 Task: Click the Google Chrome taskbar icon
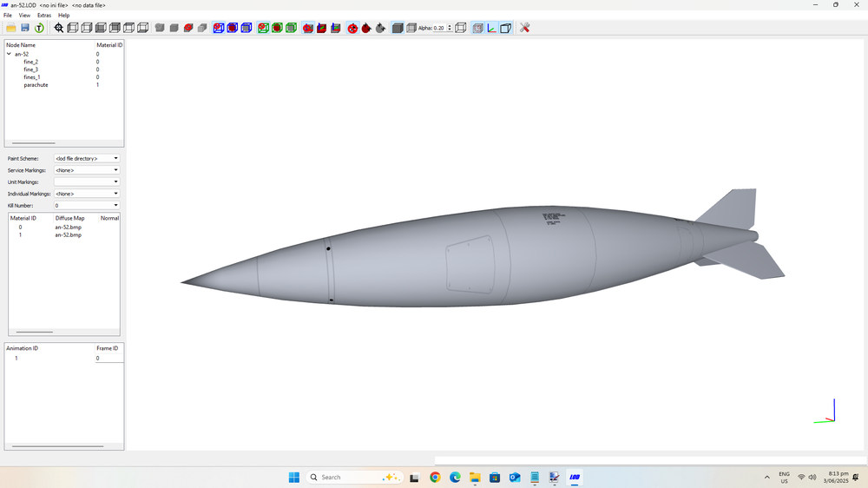click(x=435, y=478)
